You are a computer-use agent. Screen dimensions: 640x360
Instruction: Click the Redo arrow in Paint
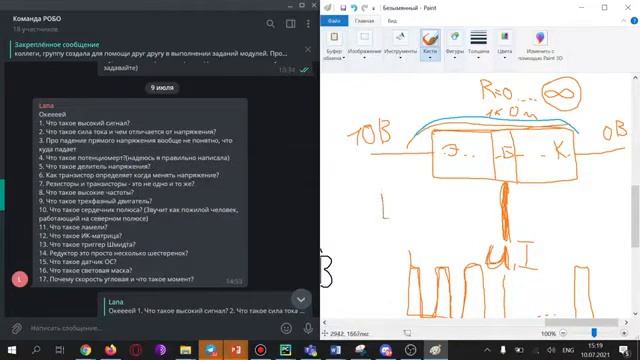(x=364, y=8)
